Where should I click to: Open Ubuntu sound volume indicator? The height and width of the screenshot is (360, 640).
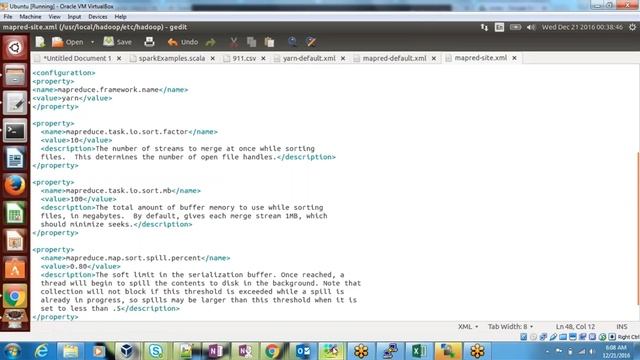point(531,27)
